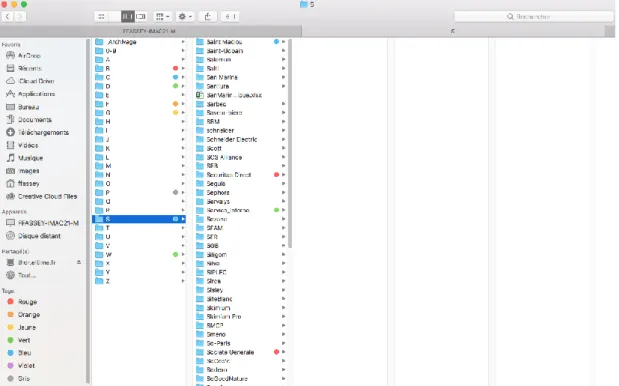The width and height of the screenshot is (619, 386).
Task: Open the group-by arrange dropdown
Action: (162, 17)
